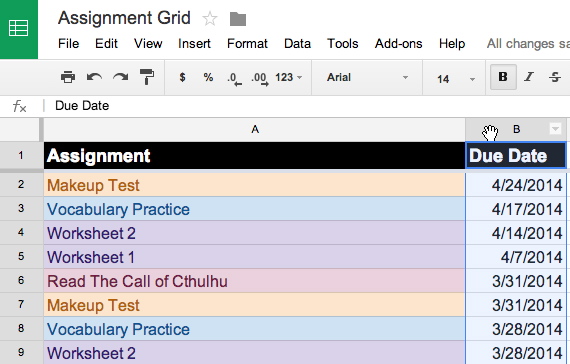
Task: Open the 123 more formats dropdown
Action: [x=289, y=77]
